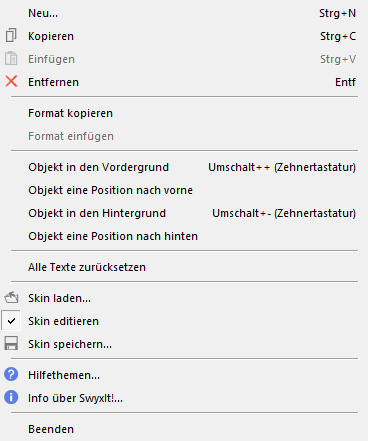Click the Kopieren copy icon
The image size is (368, 441).
click(11, 35)
